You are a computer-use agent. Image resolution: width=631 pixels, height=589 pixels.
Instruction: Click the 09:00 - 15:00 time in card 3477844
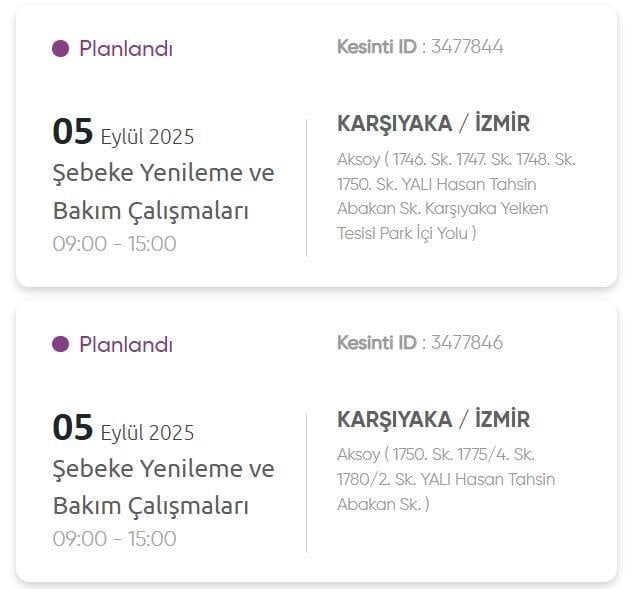[x=114, y=244]
